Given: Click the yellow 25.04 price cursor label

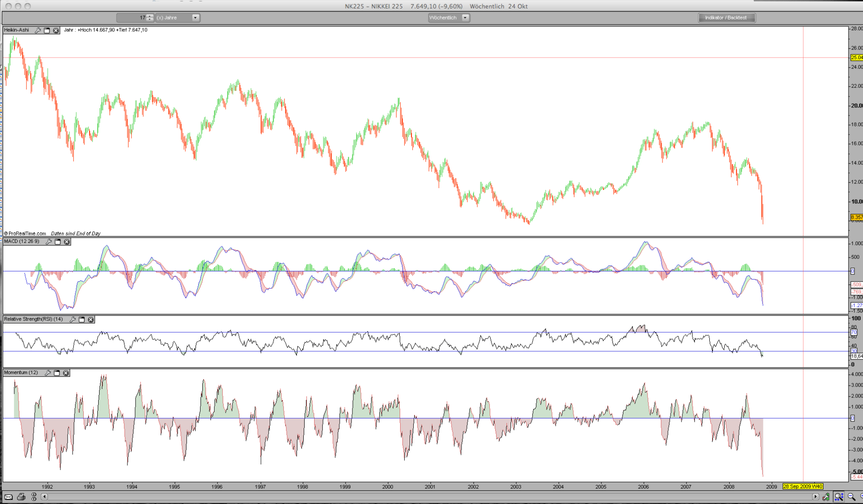Looking at the screenshot, I should 857,58.
